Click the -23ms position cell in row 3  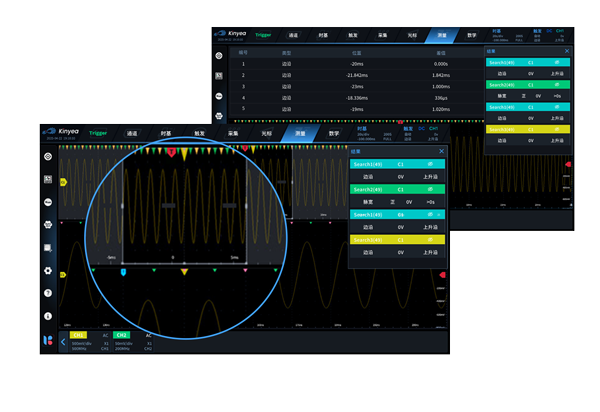point(357,86)
